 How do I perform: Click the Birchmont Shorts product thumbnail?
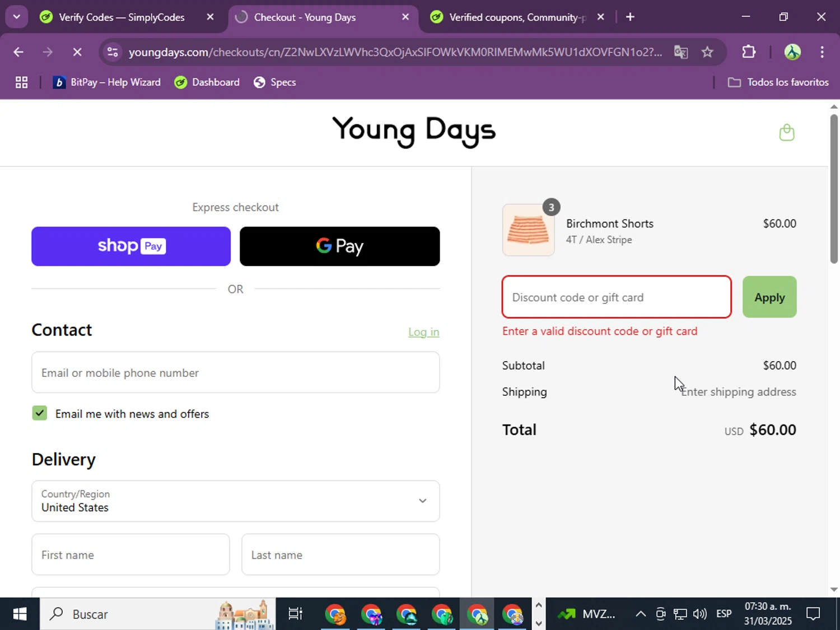(x=528, y=230)
